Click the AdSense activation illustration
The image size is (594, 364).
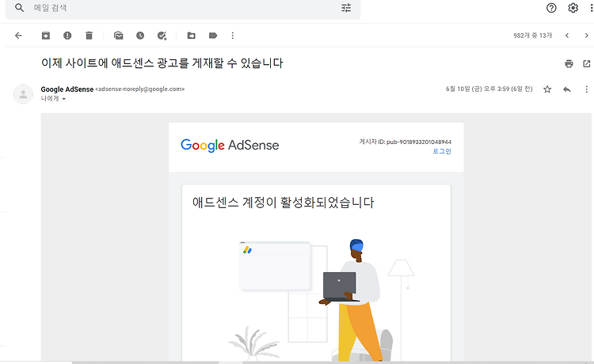coord(322,301)
